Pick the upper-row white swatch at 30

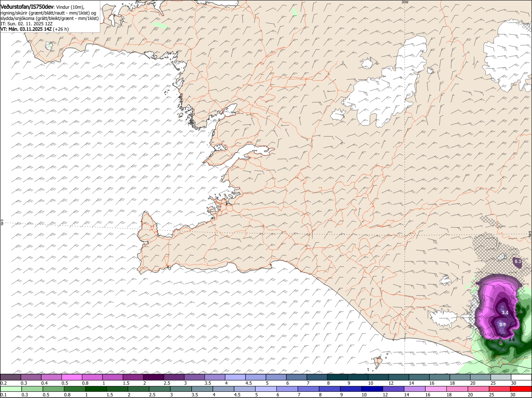(x=521, y=377)
